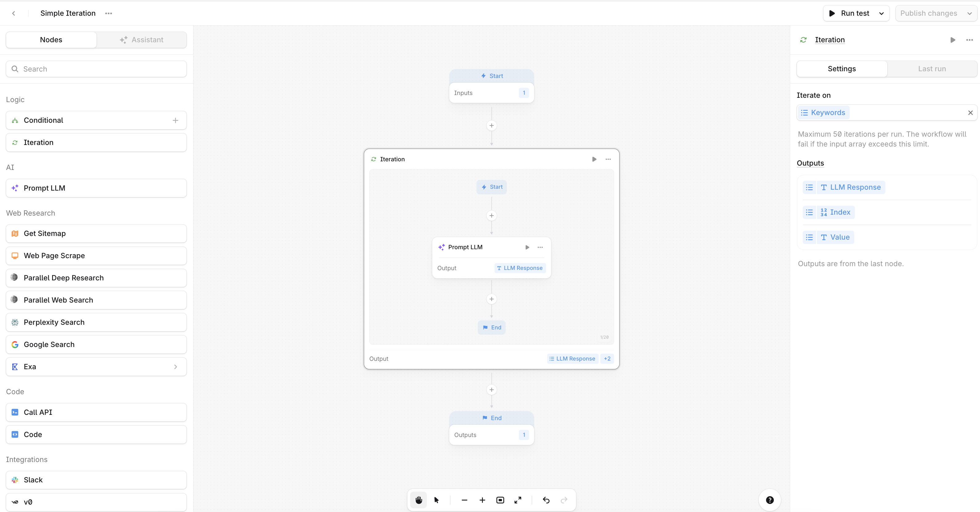Viewport: 980px width, 512px height.
Task: Expand the Exa node submenu
Action: [175, 367]
